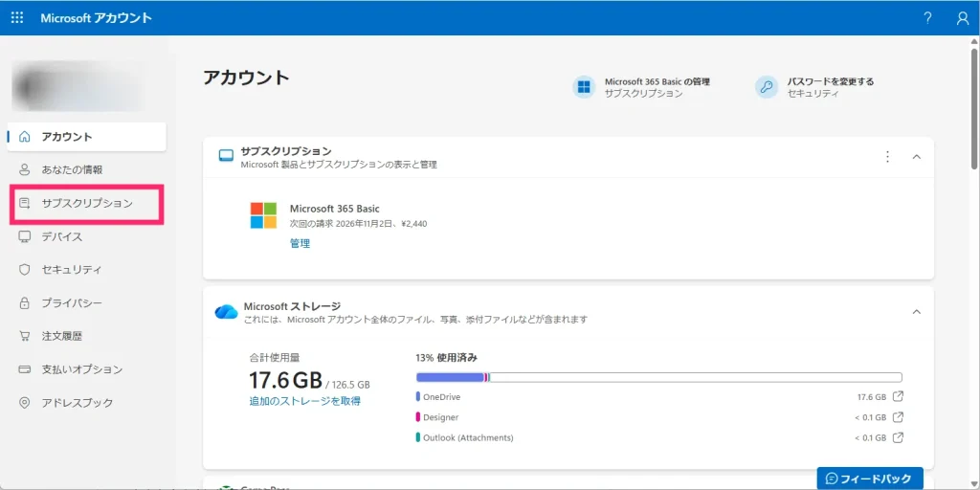Click the Designer storage row label
Screen dimensions: 980x490
440,417
